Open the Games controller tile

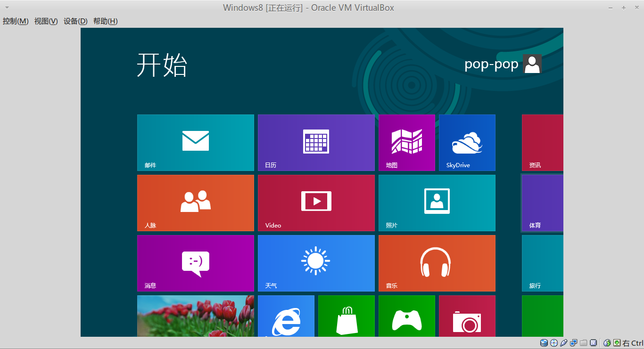pyautogui.click(x=407, y=316)
